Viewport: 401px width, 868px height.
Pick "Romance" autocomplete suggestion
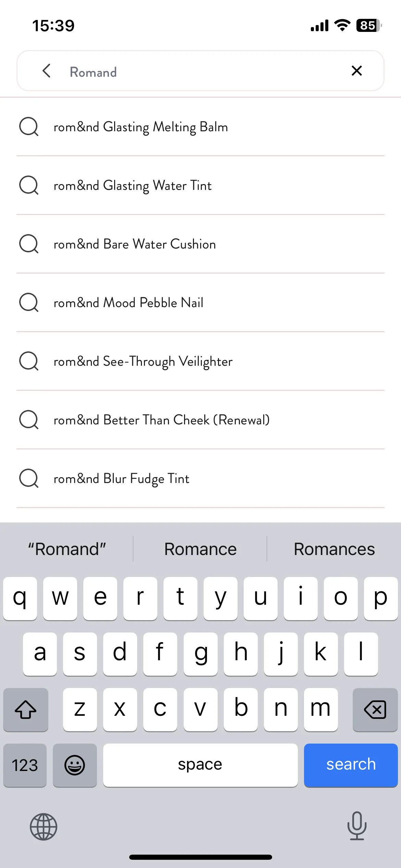point(200,549)
